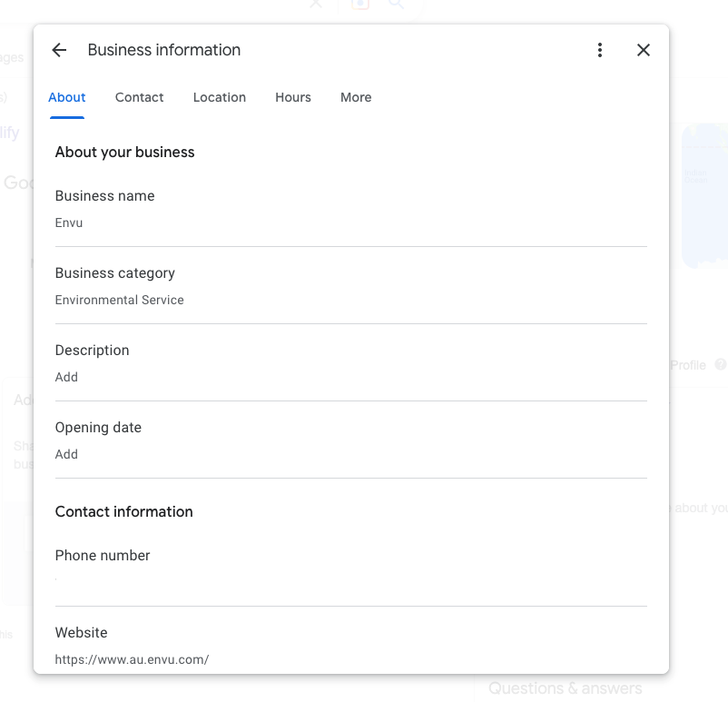Screen dimensions: 728x702
Task: Edit the website https://www.au.envu.com/
Action: tap(132, 659)
